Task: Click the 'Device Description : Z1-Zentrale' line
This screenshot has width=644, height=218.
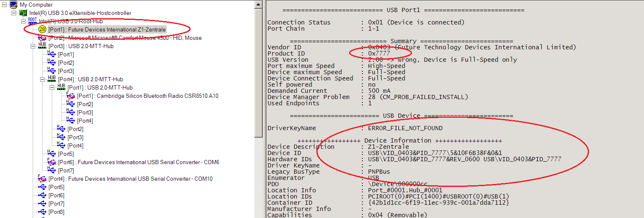Action: point(338,147)
